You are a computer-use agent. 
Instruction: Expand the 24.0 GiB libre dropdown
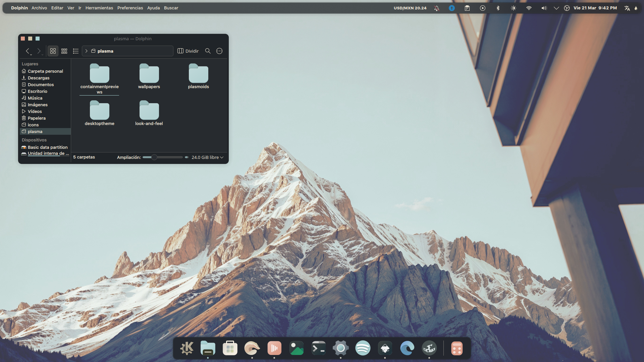207,157
